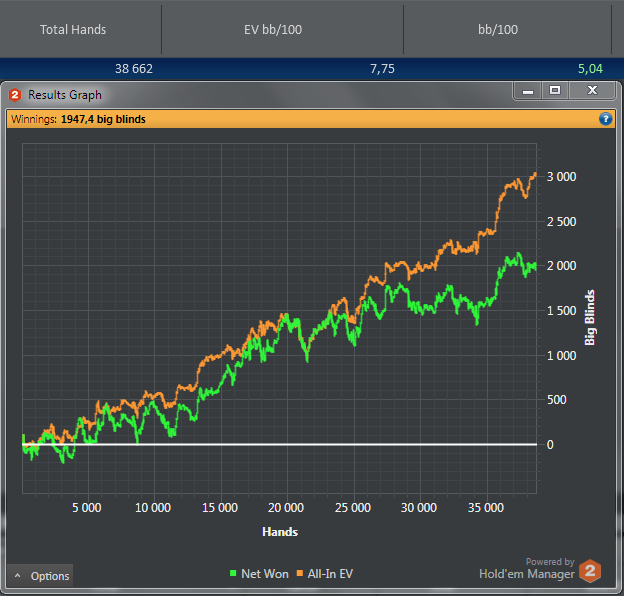This screenshot has width=624, height=596.
Task: Click the Big Blinds y-axis title
Action: pyautogui.click(x=589, y=317)
